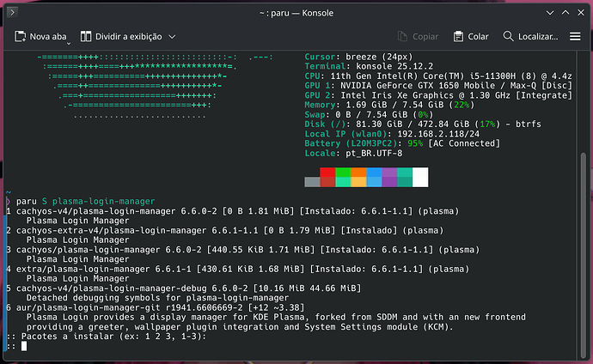593x364 pixels.
Task: Expand the Nova aba dropdown arrow
Action: 69,44
